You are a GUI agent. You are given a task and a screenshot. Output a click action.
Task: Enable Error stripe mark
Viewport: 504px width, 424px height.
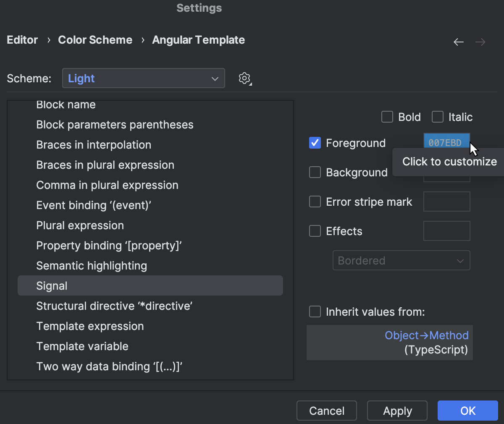point(315,202)
